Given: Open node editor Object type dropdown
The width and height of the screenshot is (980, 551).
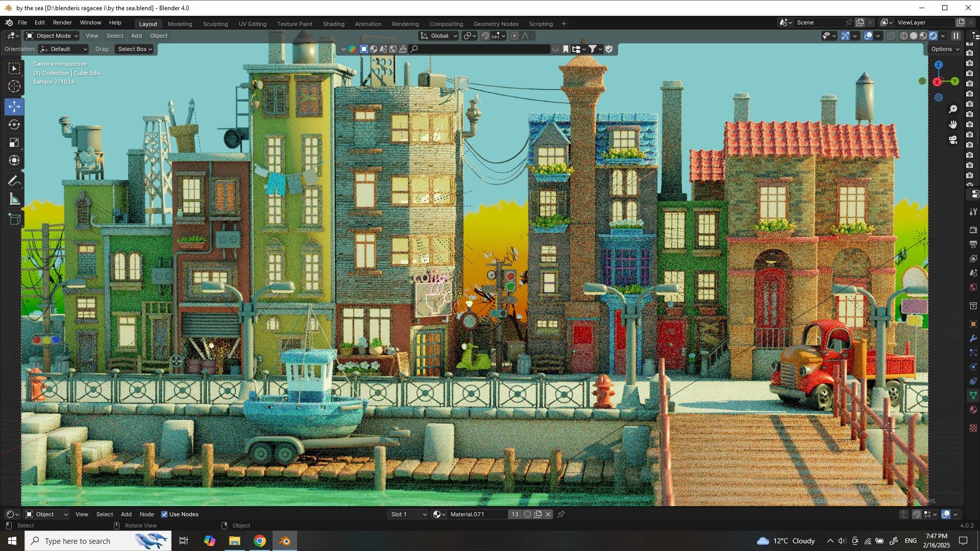Looking at the screenshot, I should click(x=46, y=514).
